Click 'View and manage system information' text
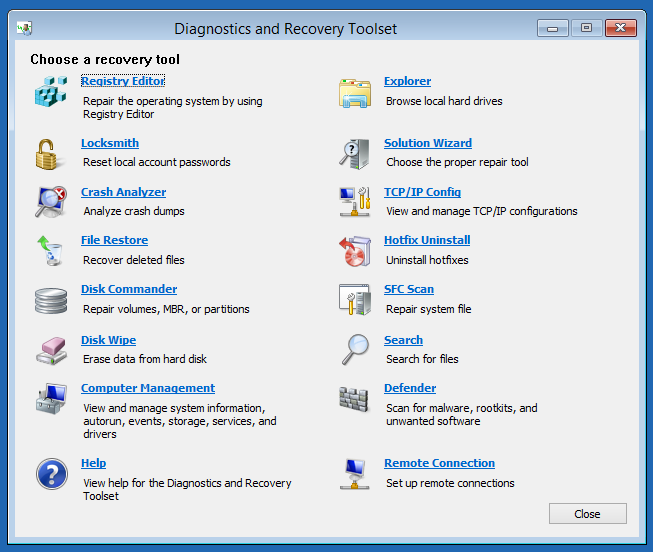Screen dimensions: 653x552 (x=179, y=421)
